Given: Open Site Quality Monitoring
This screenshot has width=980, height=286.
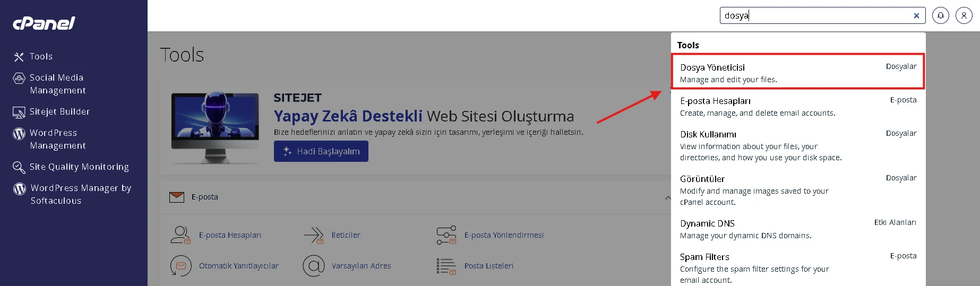Looking at the screenshot, I should [x=79, y=167].
